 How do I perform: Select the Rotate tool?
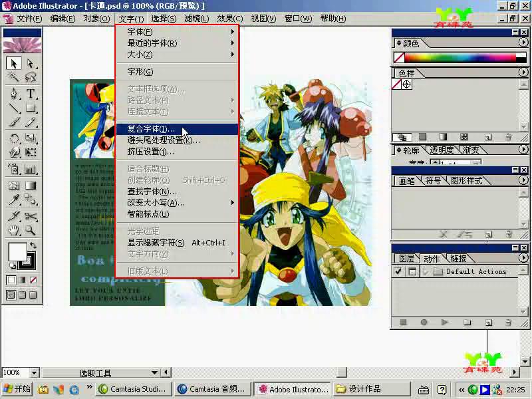tap(14, 138)
